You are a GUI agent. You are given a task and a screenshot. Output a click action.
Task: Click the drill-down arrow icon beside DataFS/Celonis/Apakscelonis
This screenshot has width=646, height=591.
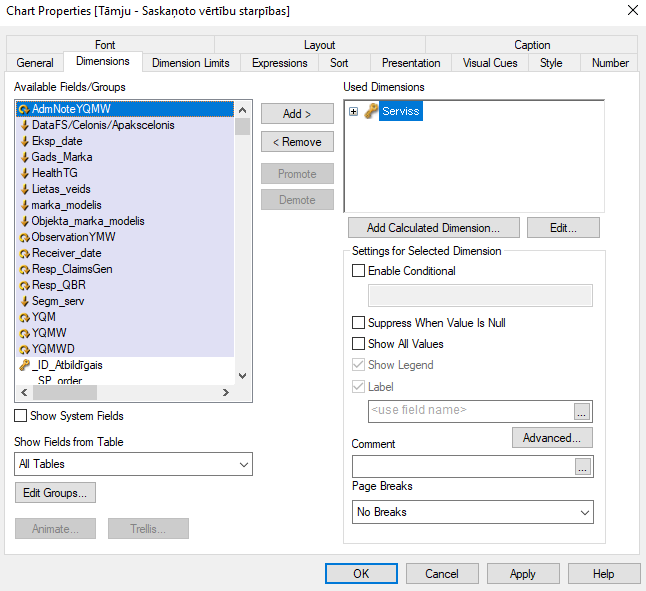(25, 125)
